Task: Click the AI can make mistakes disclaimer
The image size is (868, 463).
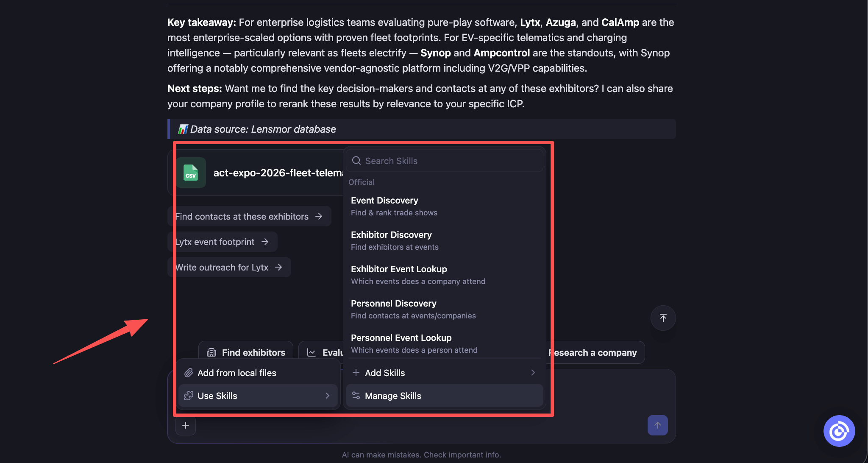Action: (x=421, y=455)
